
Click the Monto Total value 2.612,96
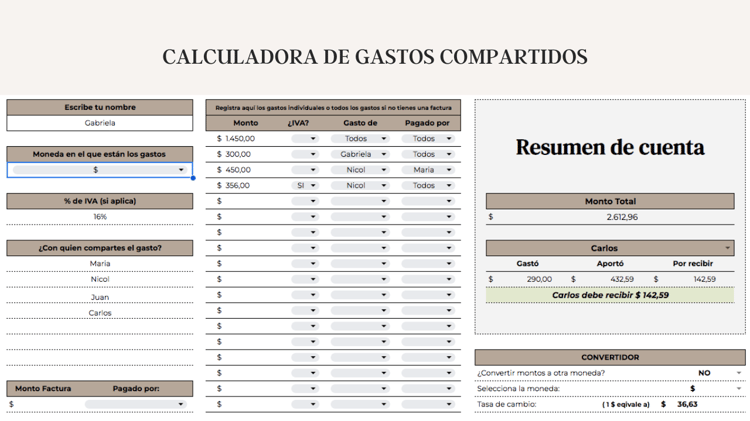point(622,217)
